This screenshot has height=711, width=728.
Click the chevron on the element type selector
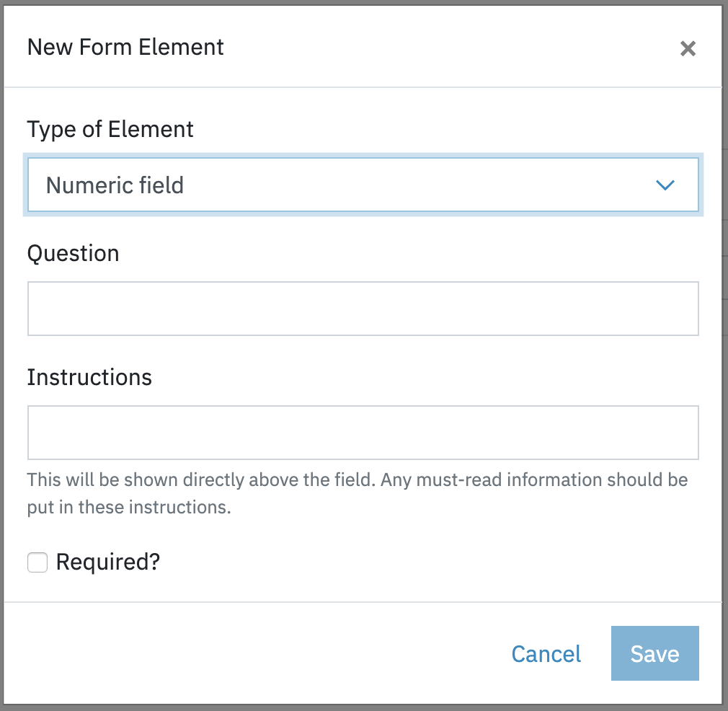[665, 185]
